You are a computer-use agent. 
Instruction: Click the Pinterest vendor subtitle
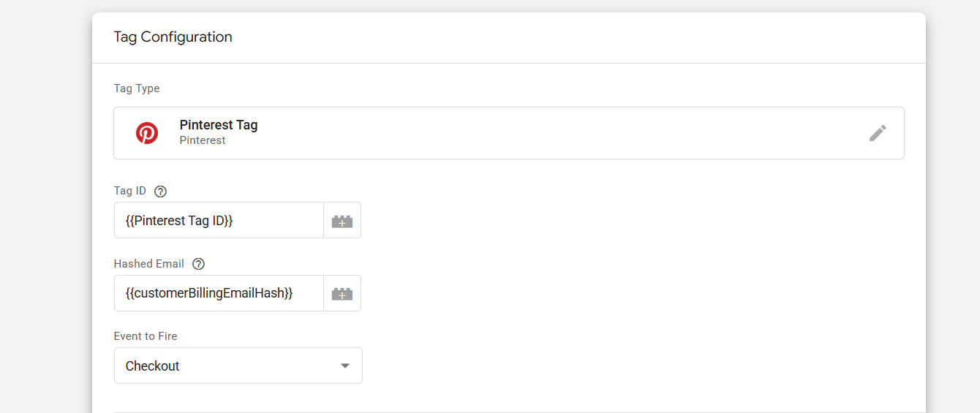[x=203, y=140]
